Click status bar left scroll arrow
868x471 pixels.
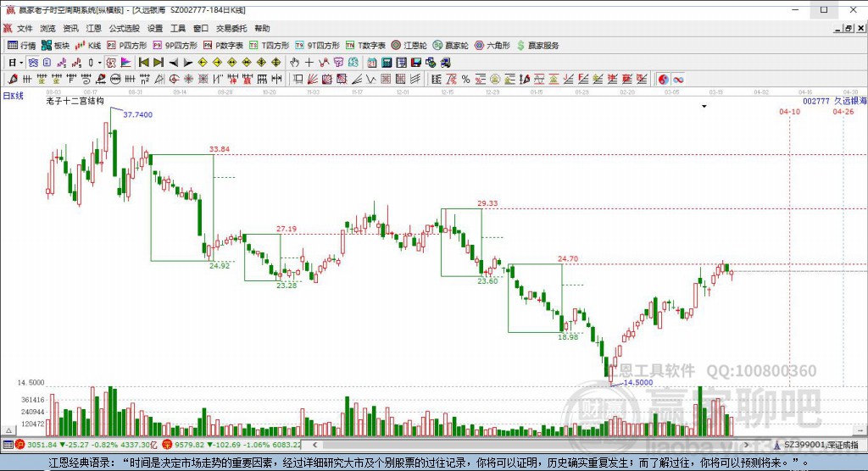[315, 445]
